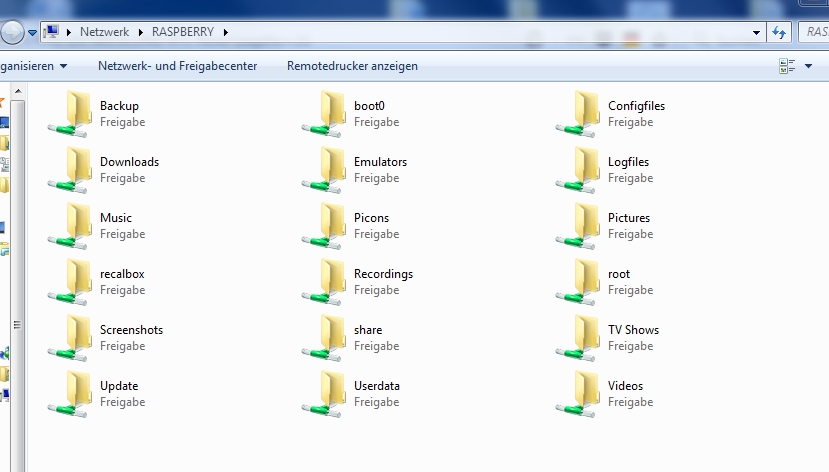Open the boot0 shared folder icon

(324, 114)
